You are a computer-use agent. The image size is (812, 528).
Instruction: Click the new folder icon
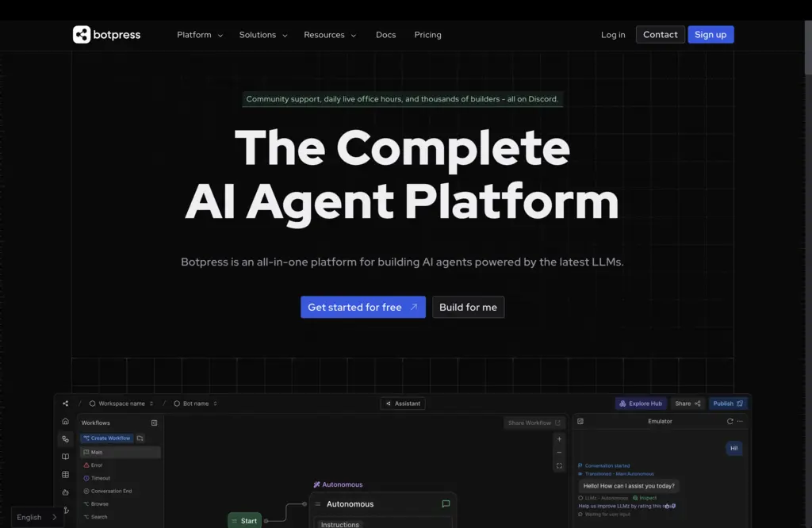[140, 438]
